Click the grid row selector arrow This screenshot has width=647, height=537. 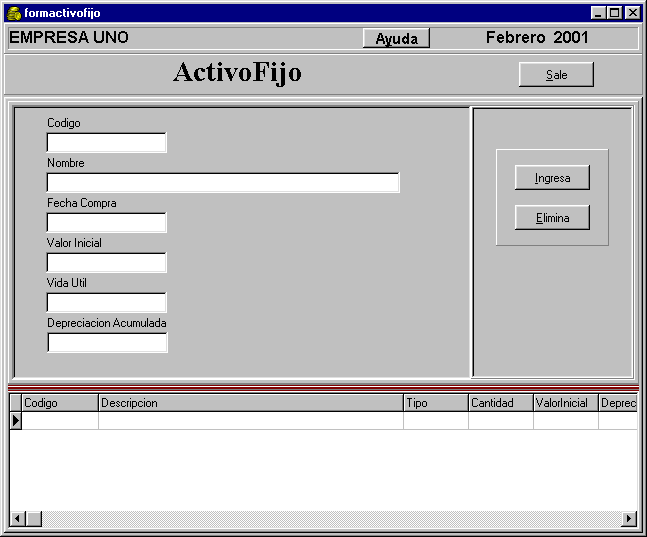(x=16, y=421)
